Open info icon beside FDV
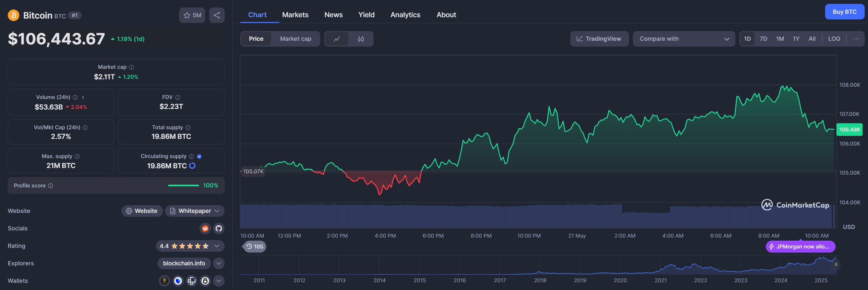 tap(178, 97)
